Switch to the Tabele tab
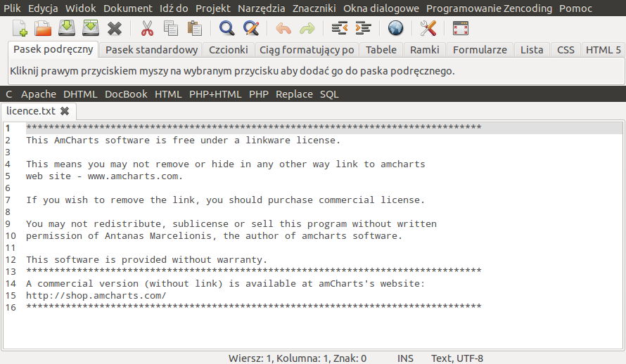The height and width of the screenshot is (364, 626). coord(381,50)
